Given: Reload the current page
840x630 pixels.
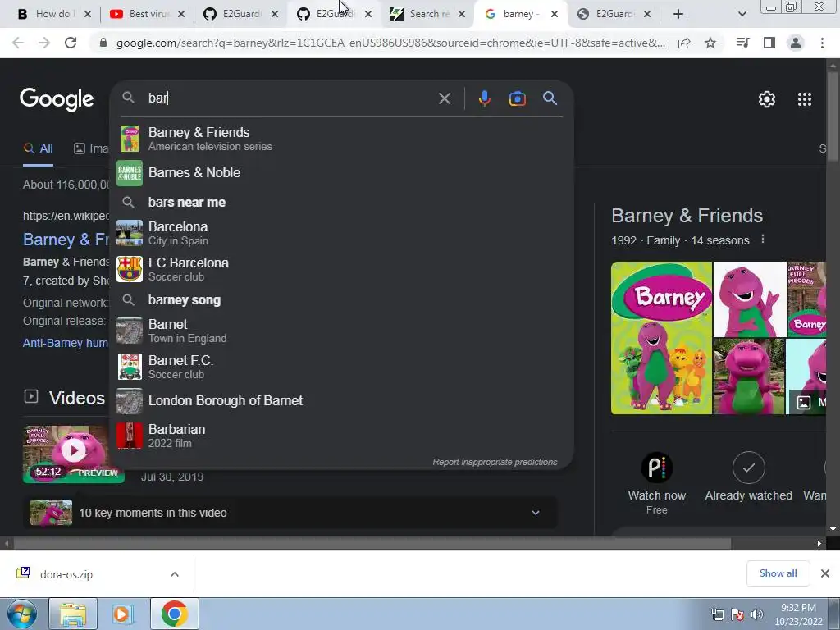Looking at the screenshot, I should 71,43.
